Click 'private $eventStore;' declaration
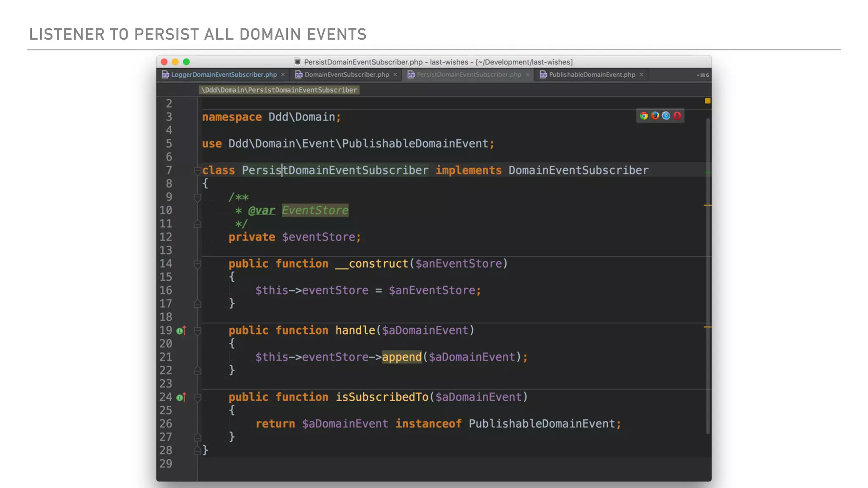 tap(295, 237)
